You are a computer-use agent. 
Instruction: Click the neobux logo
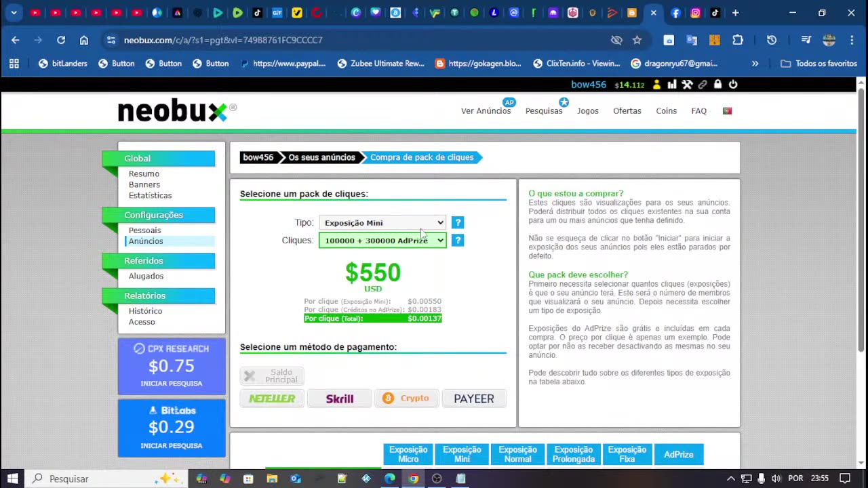[177, 110]
